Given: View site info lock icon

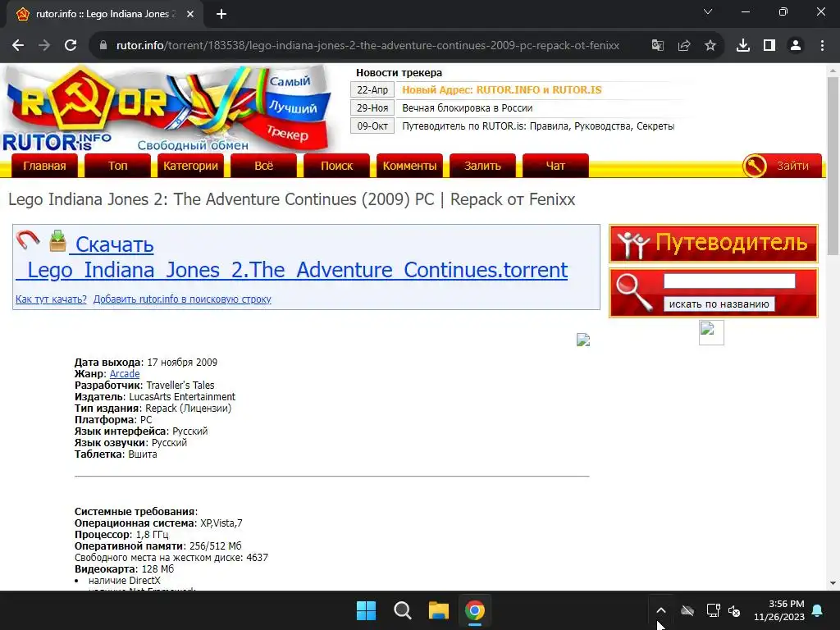Looking at the screenshot, I should tap(103, 46).
